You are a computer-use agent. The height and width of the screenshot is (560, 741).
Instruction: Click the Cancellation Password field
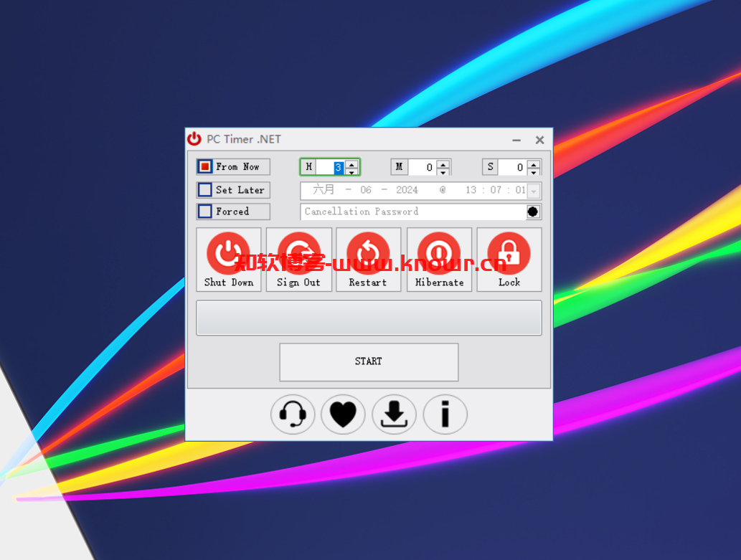click(413, 212)
